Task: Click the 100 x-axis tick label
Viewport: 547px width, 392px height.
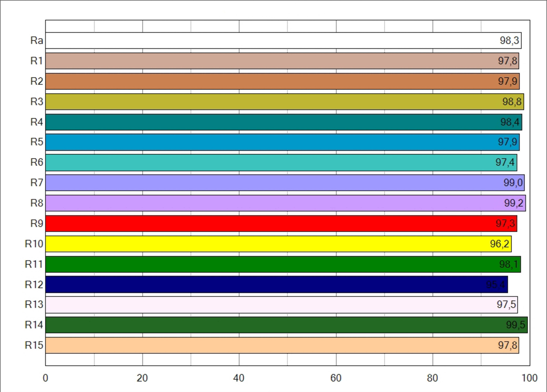Action: click(x=530, y=378)
